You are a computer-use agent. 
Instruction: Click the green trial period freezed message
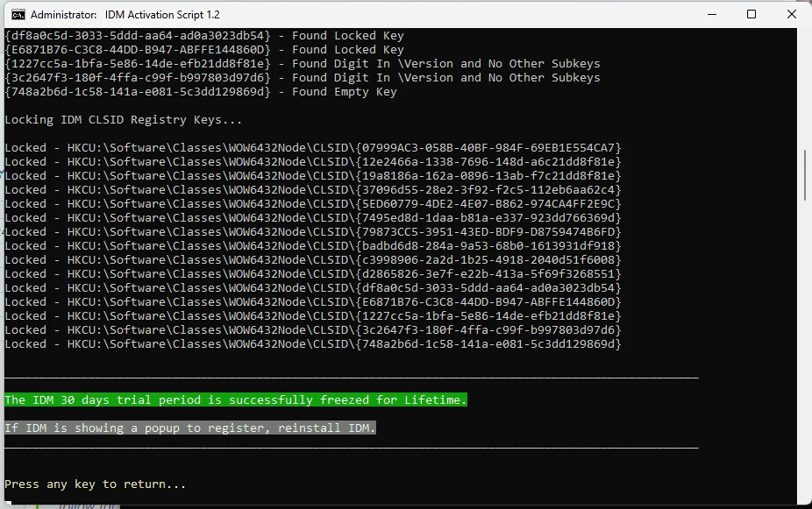pyautogui.click(x=236, y=399)
